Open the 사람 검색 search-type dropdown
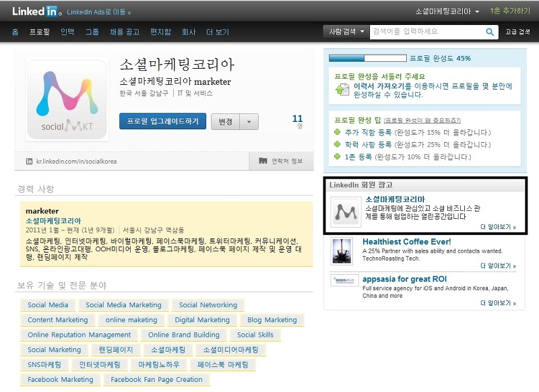Screen dimensions: 539x392 click(x=346, y=32)
